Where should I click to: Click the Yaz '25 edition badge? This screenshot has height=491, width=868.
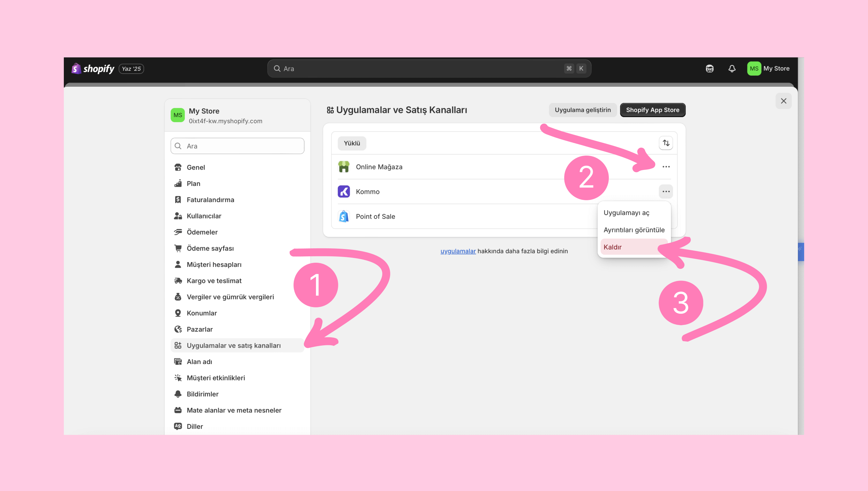pyautogui.click(x=131, y=69)
